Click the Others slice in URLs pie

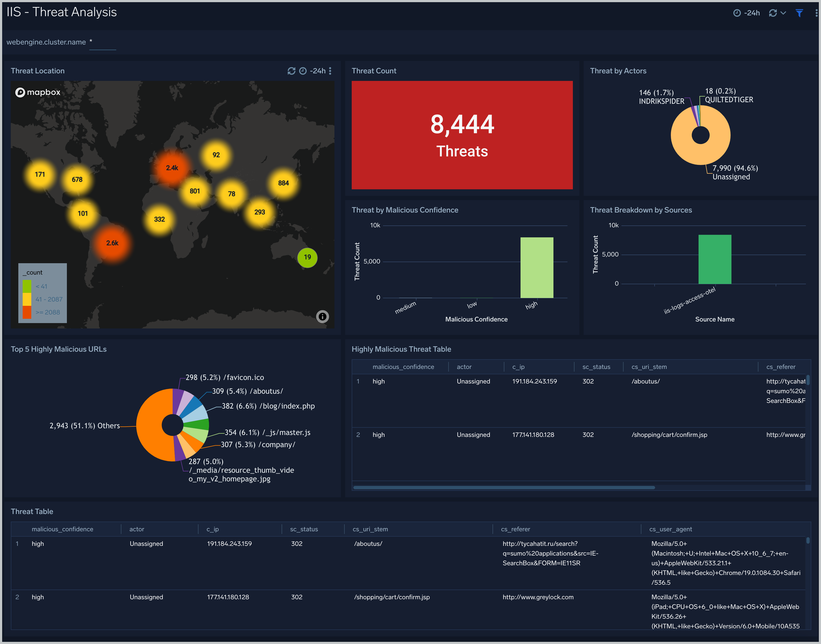coord(149,425)
